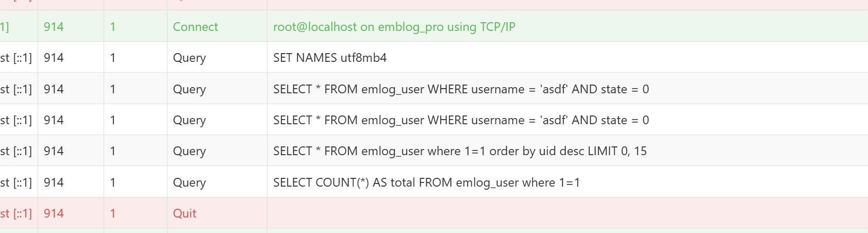Click Query label in the order by uid row
Image resolution: width=868 pixels, height=233 pixels.
189,151
